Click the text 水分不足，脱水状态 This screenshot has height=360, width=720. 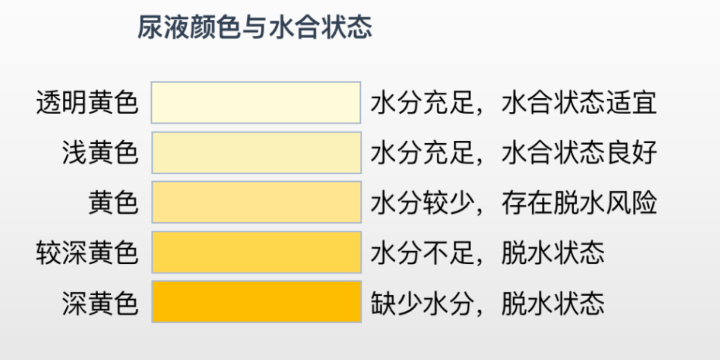(x=488, y=253)
